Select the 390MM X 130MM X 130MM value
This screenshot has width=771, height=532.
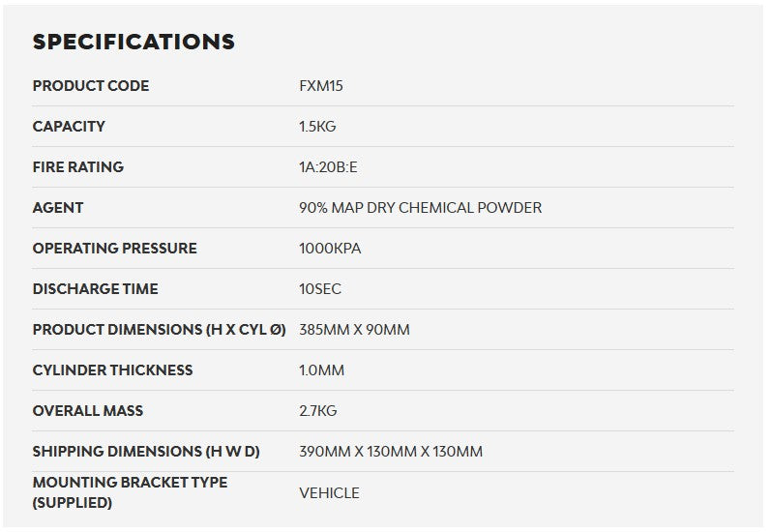tap(391, 452)
